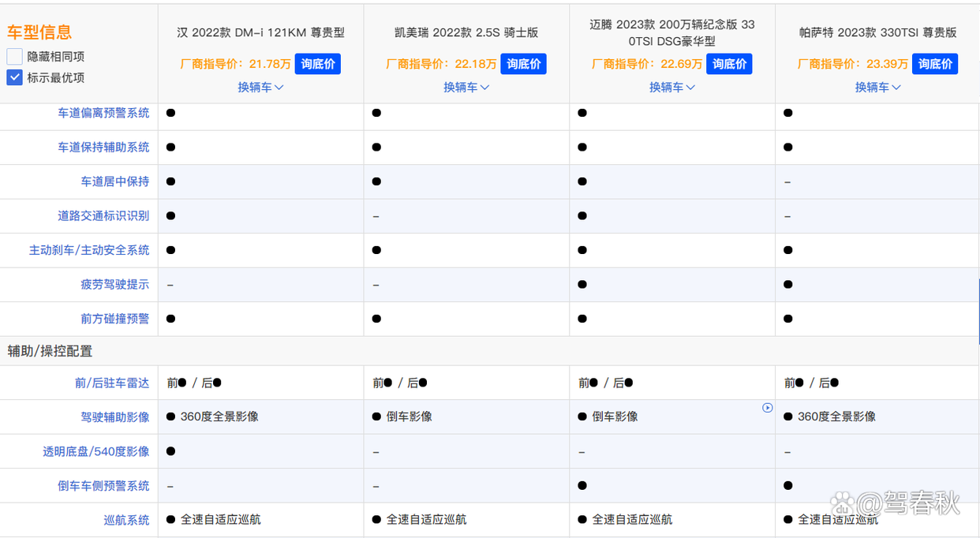This screenshot has height=538, width=980.
Task: Uncheck the 标示最优项 checkbox
Action: coord(14,77)
